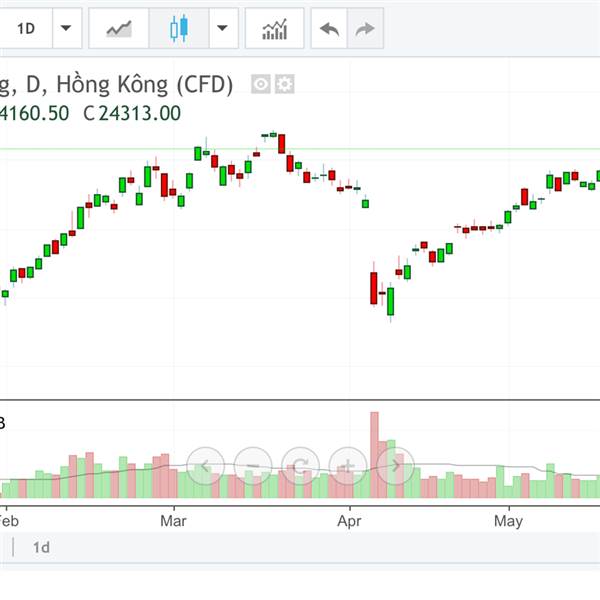Redo the chart action
Image resolution: width=600 pixels, height=600 pixels.
click(365, 28)
